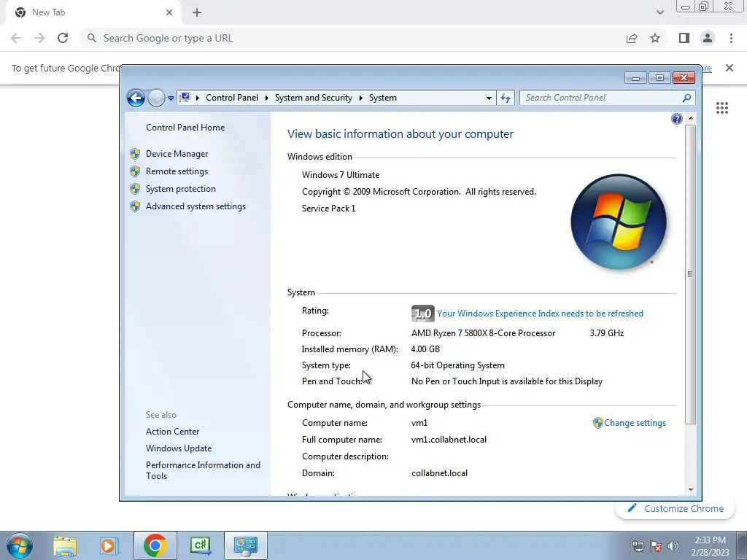Click Control Panel taskbar button
This screenshot has height=560, width=747.
point(245,545)
